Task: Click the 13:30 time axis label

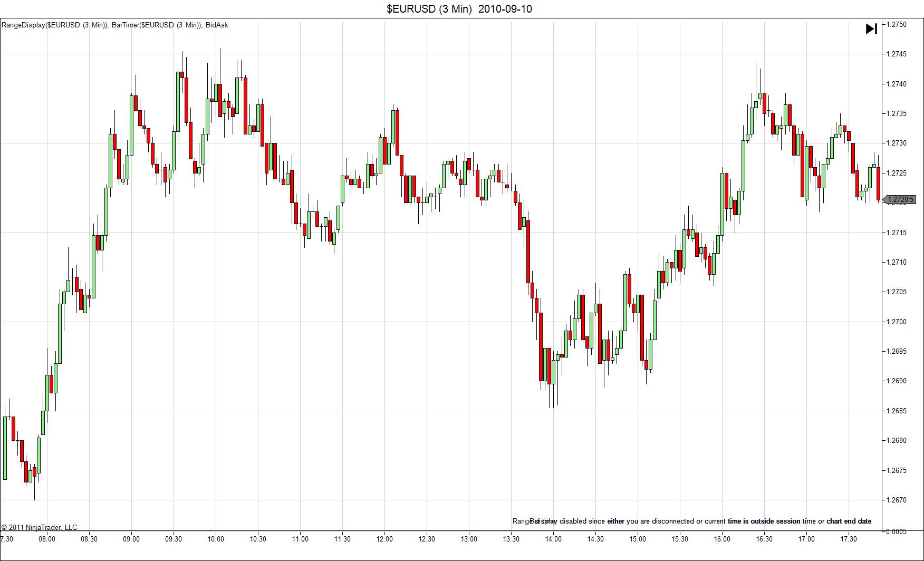Action: click(511, 539)
